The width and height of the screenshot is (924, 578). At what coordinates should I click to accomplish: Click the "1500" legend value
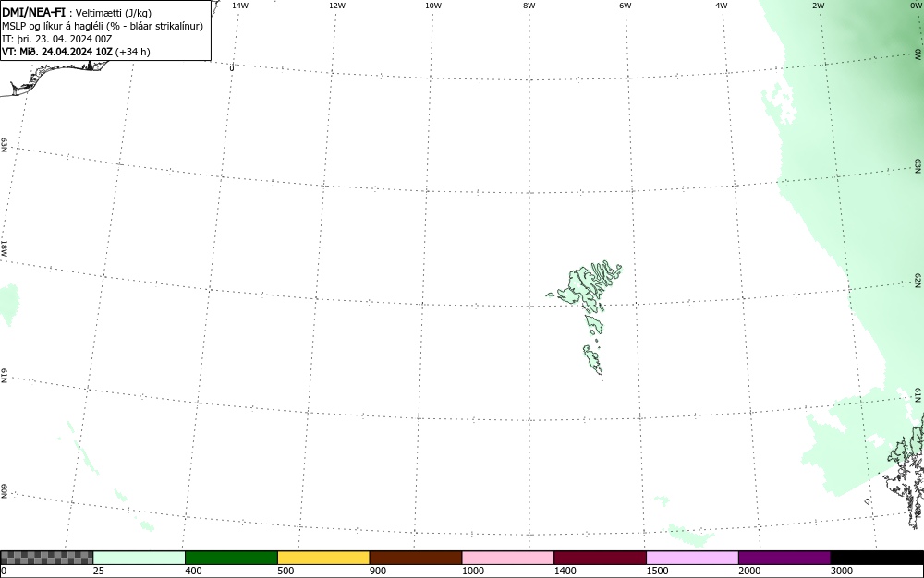click(657, 571)
